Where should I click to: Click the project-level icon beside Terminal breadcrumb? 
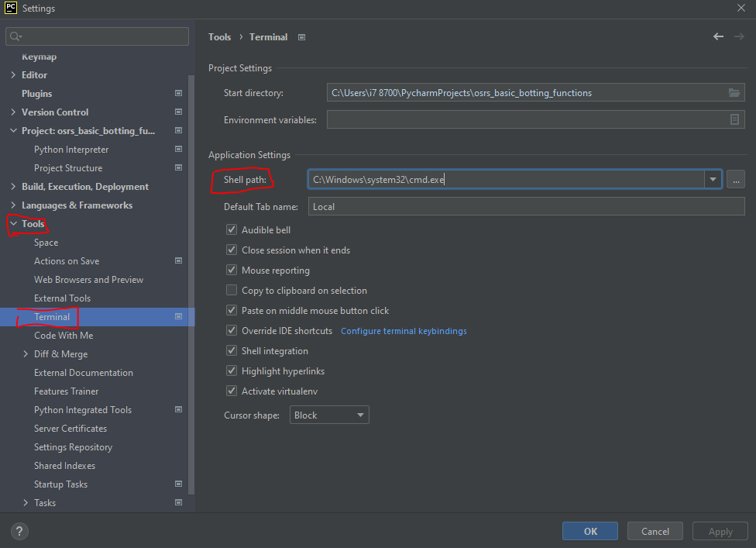pyautogui.click(x=301, y=37)
